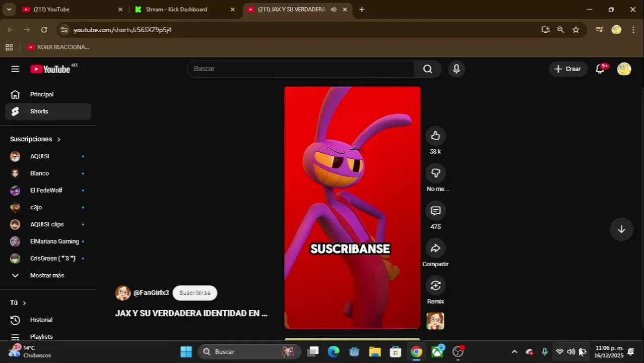Open the account avatar menu
Image resolution: width=644 pixels, height=363 pixels.
coord(624,69)
